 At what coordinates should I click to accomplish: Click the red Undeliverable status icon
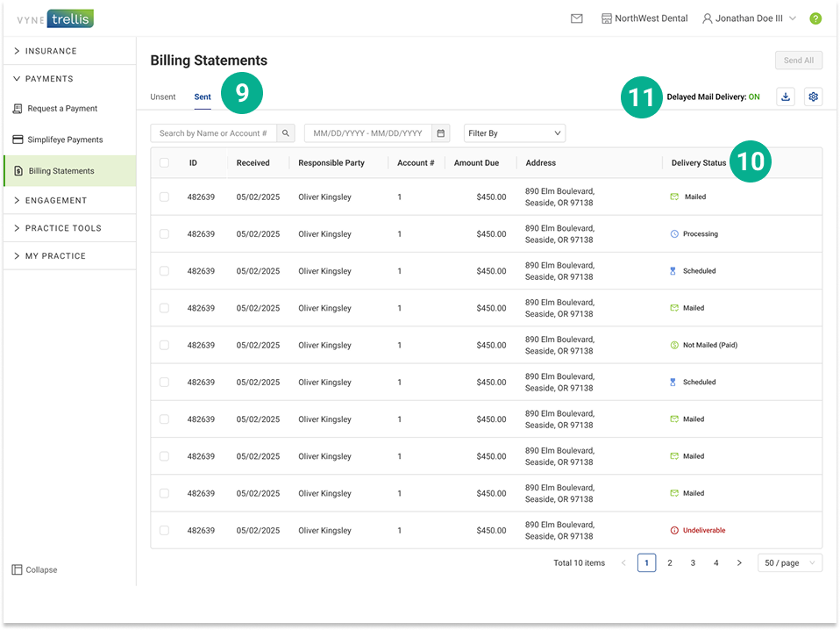click(x=674, y=530)
